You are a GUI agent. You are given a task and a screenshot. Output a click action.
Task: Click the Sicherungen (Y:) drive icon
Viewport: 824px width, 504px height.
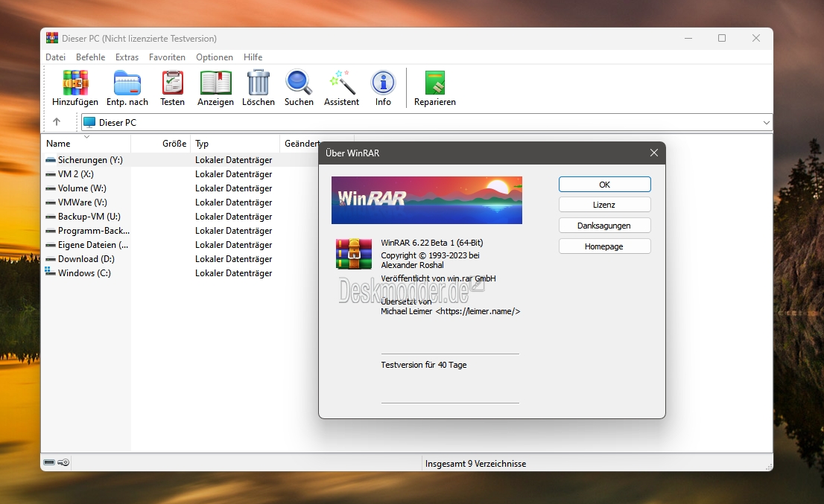51,159
